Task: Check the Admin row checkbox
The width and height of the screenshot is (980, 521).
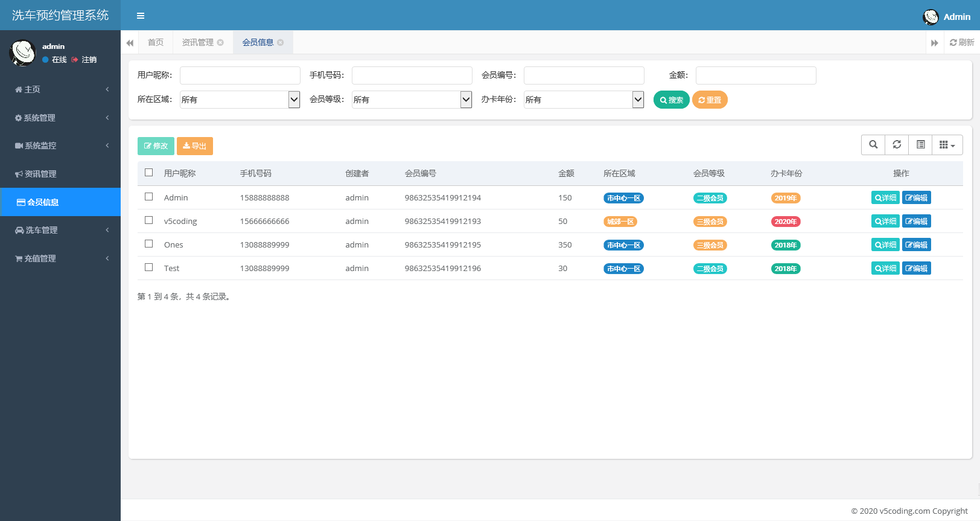Action: click(x=148, y=197)
